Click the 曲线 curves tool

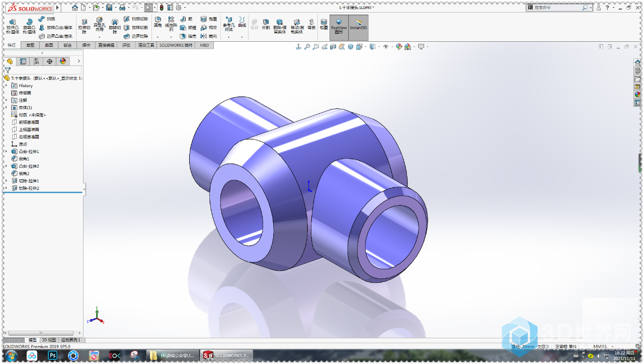pyautogui.click(x=242, y=22)
